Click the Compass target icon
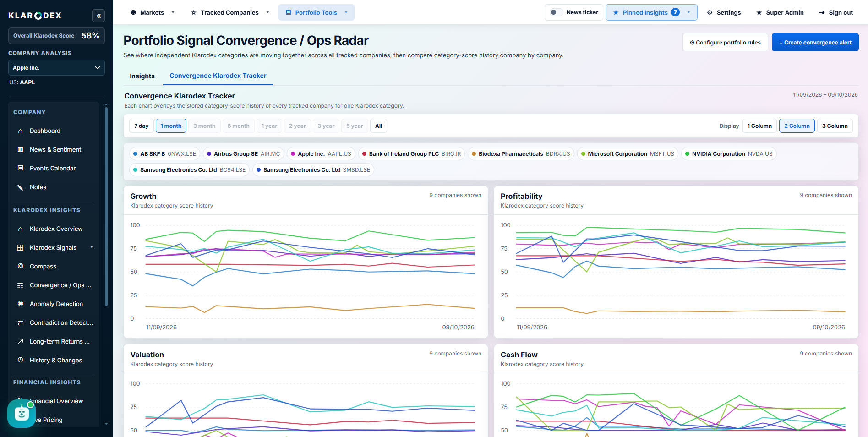The height and width of the screenshot is (437, 868). point(20,266)
